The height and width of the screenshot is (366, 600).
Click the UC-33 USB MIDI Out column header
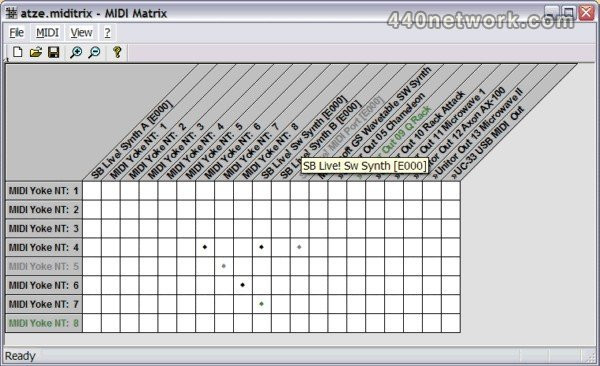click(488, 142)
